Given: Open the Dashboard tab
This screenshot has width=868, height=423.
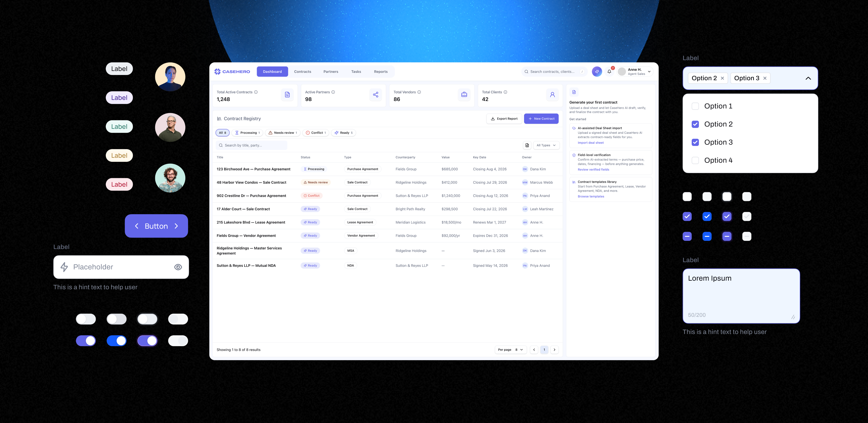Looking at the screenshot, I should click(x=272, y=71).
